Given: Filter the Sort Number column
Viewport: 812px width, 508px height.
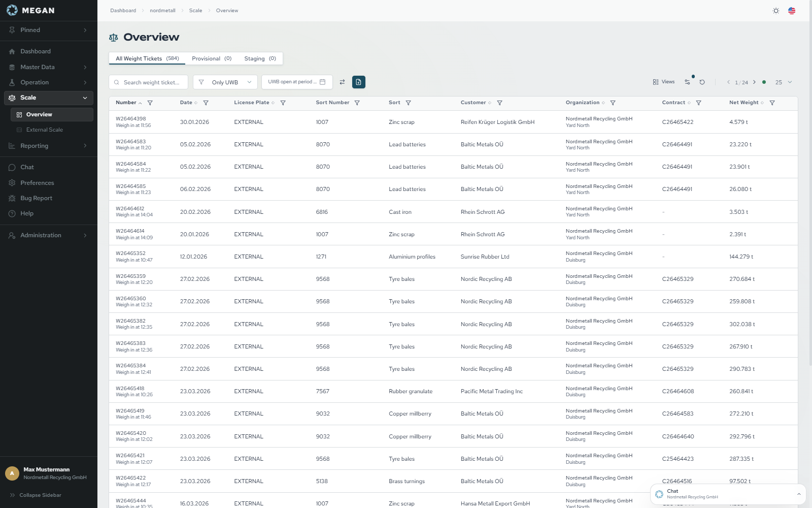Looking at the screenshot, I should click(357, 103).
